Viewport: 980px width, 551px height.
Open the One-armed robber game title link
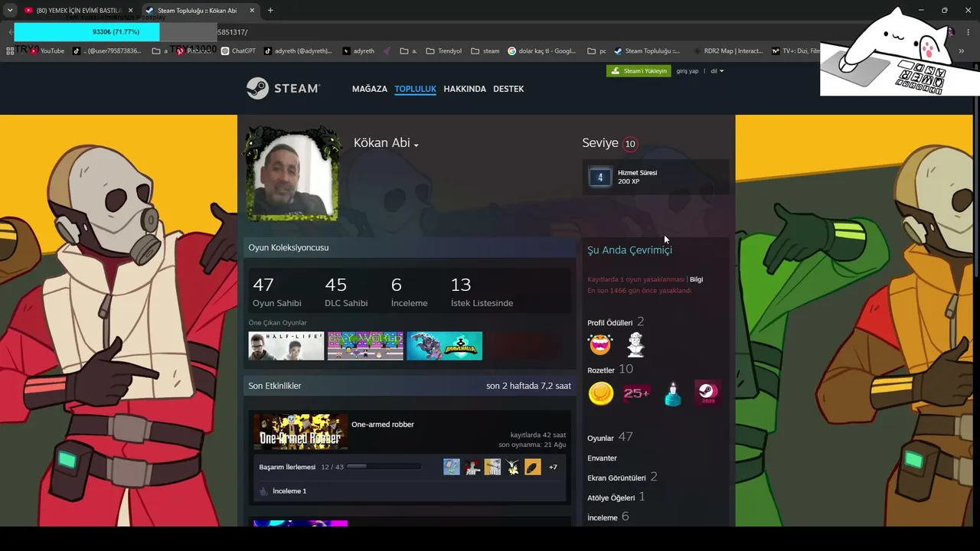(x=383, y=425)
